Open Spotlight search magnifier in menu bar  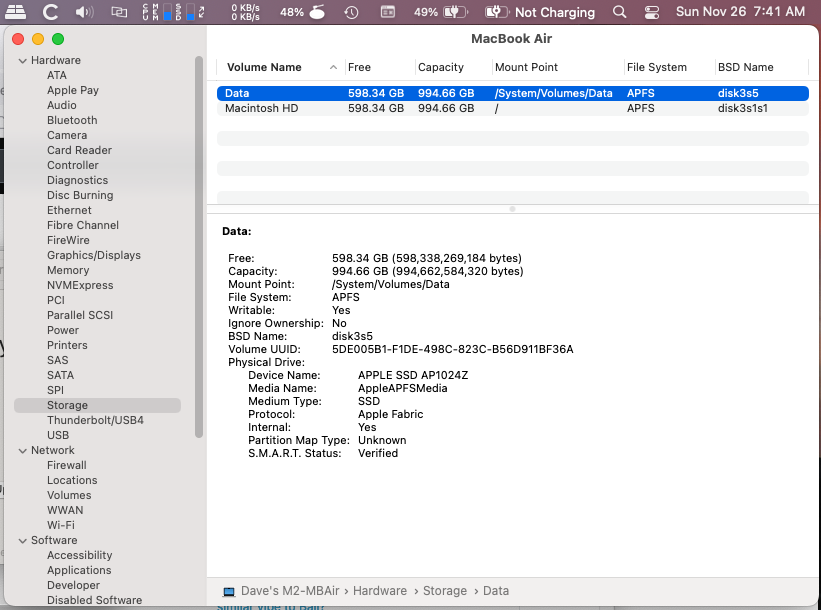(619, 12)
